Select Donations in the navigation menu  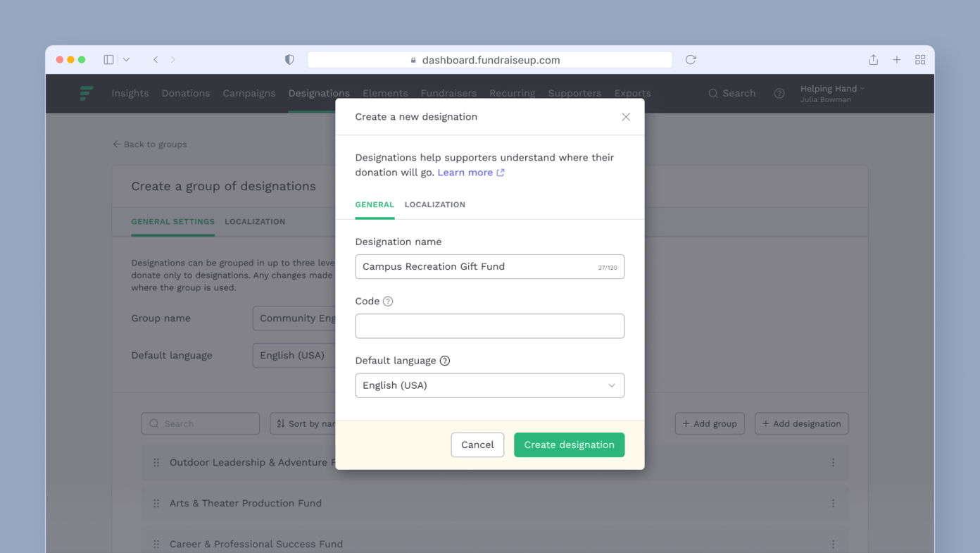[x=185, y=92]
